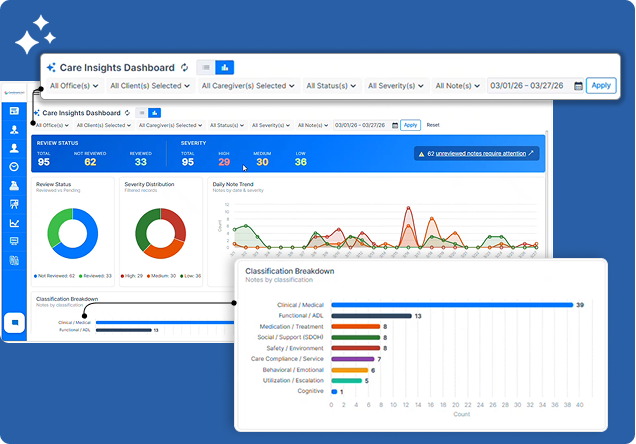
Task: Open the line chart reports icon in the sidebar
Action: point(14,223)
